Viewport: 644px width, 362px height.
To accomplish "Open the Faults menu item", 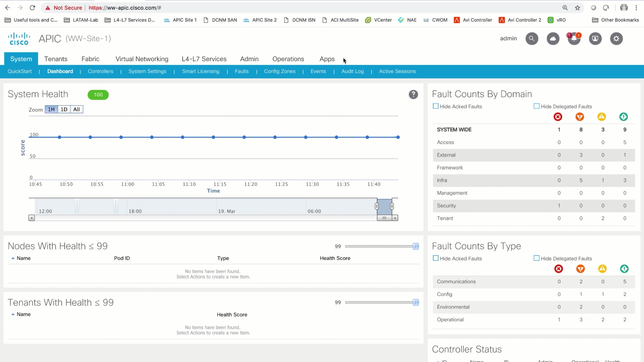I will coord(242,71).
